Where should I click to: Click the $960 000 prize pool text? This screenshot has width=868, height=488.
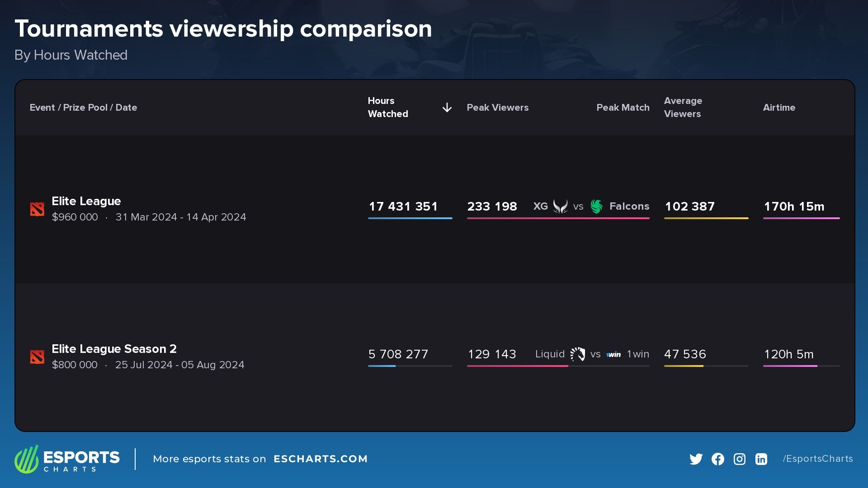[x=75, y=217]
